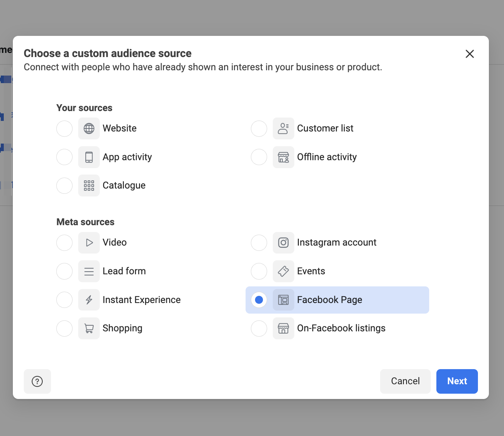Choose the On-Facebook listings radio button
This screenshot has width=504, height=436.
(259, 328)
